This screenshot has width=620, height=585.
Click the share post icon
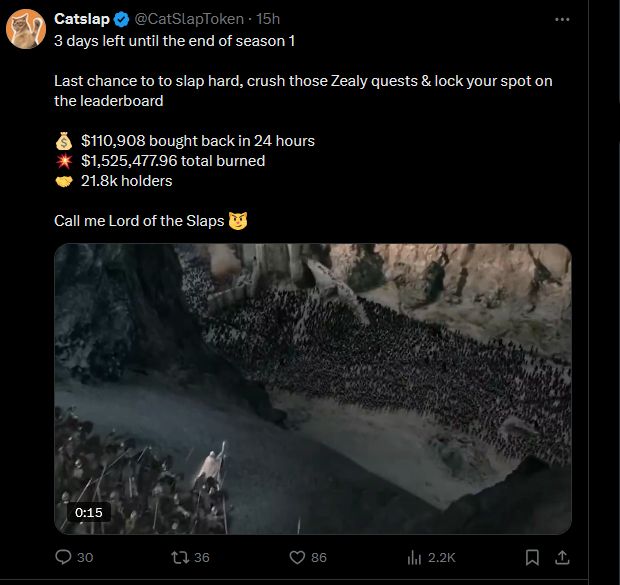(561, 557)
